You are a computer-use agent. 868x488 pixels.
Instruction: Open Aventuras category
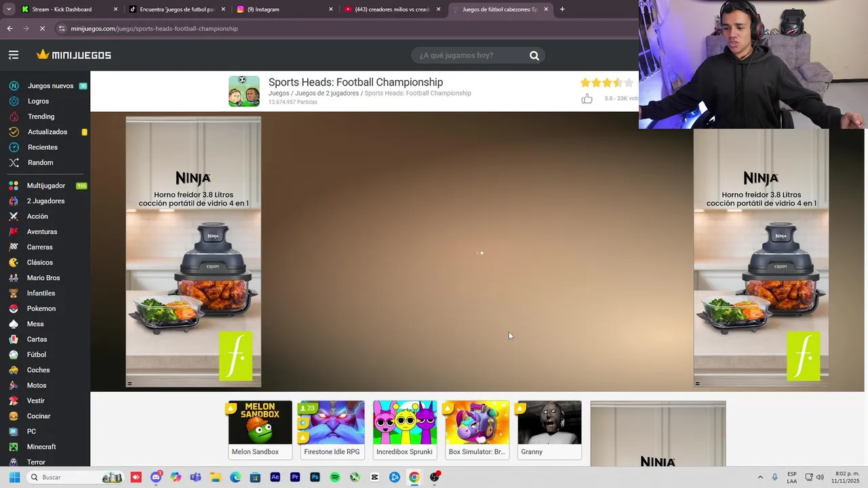point(42,232)
